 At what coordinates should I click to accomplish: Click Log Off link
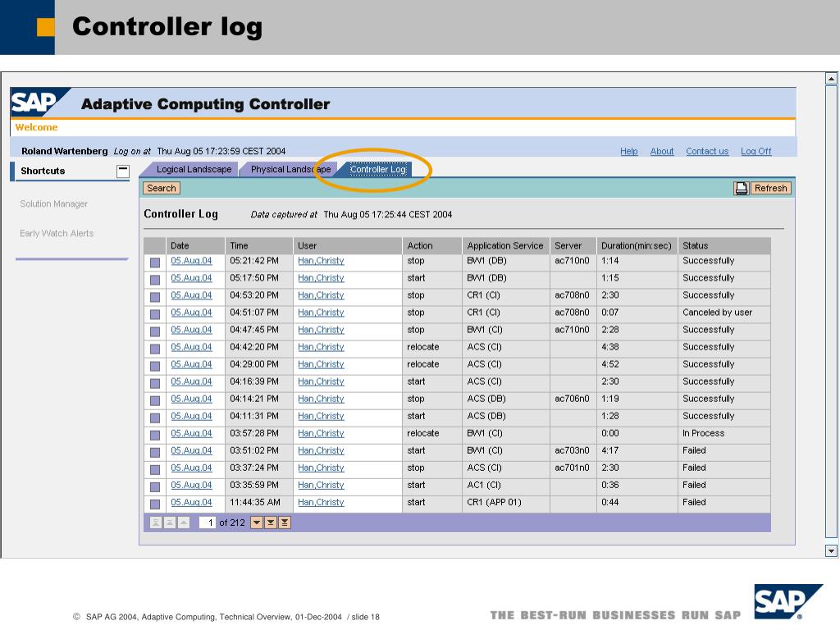pyautogui.click(x=756, y=151)
